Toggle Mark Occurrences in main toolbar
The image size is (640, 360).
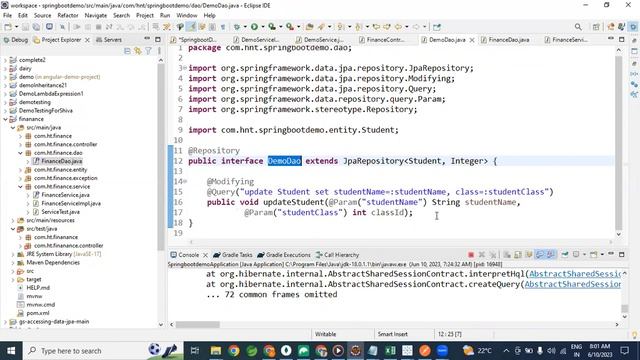tap(191, 27)
